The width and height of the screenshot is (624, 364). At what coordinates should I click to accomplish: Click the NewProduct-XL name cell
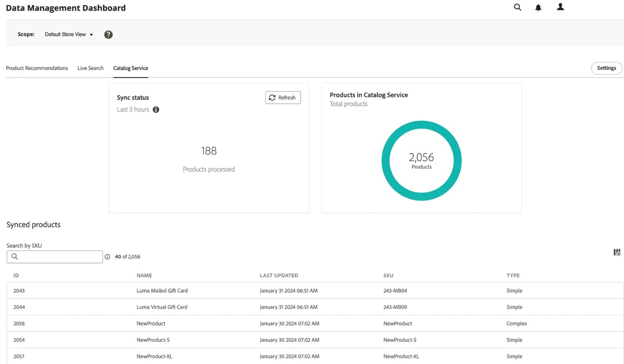point(155,356)
